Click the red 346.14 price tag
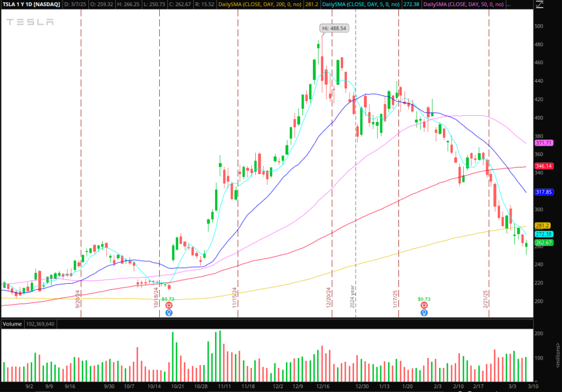This screenshot has width=562, height=392. (x=544, y=166)
